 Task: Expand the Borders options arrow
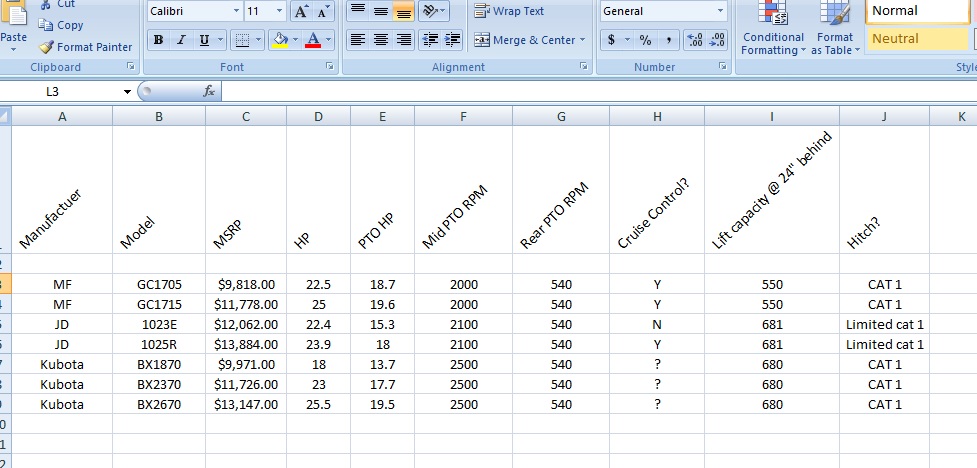point(259,41)
